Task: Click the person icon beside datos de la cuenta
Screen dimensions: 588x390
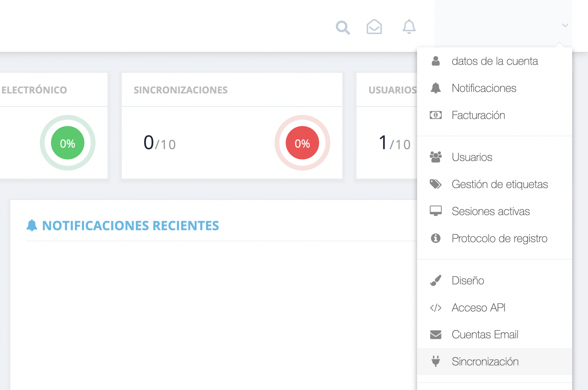Action: 435,61
